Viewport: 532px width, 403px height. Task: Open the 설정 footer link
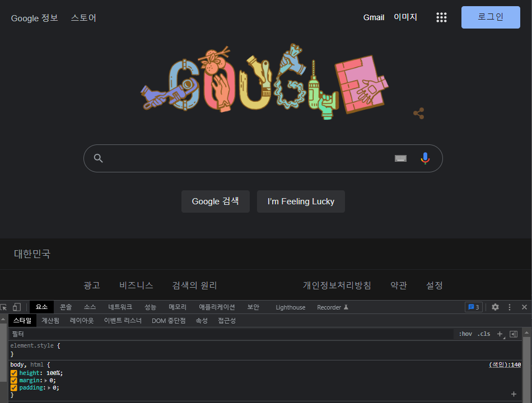coord(435,285)
